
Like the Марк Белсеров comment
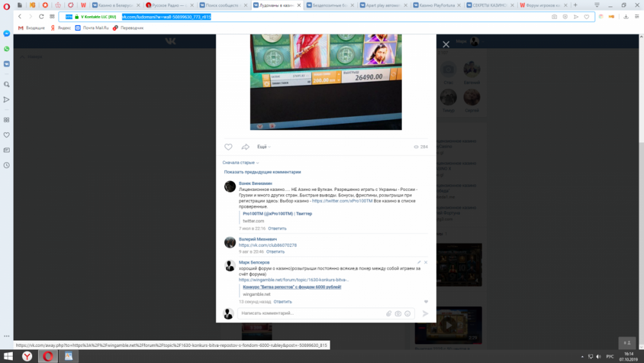(x=426, y=302)
